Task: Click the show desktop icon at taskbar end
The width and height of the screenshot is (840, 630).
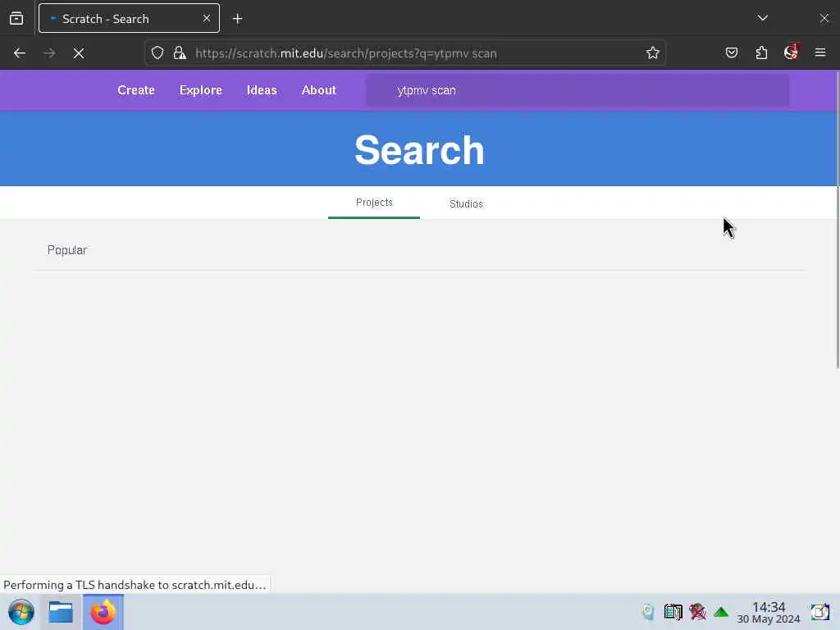Action: 820,612
